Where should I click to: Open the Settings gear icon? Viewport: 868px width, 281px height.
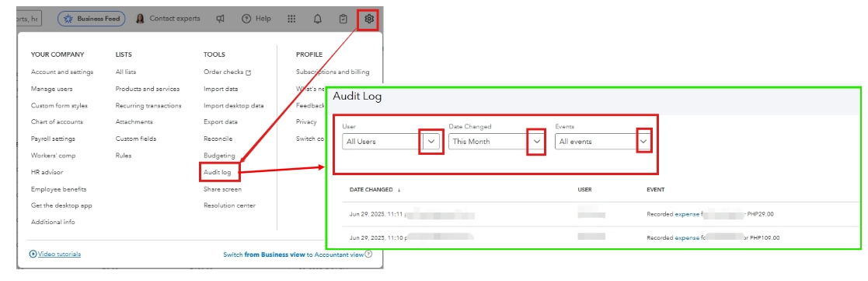369,19
